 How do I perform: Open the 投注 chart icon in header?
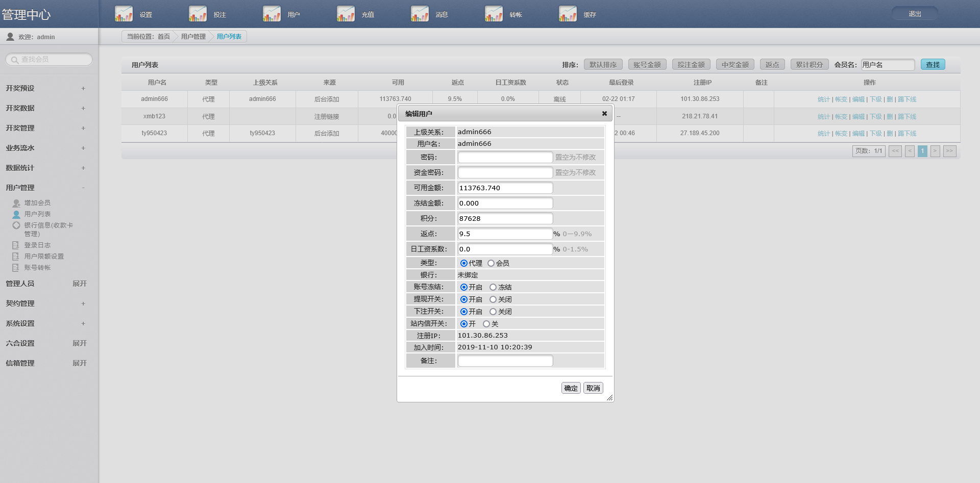tap(198, 14)
